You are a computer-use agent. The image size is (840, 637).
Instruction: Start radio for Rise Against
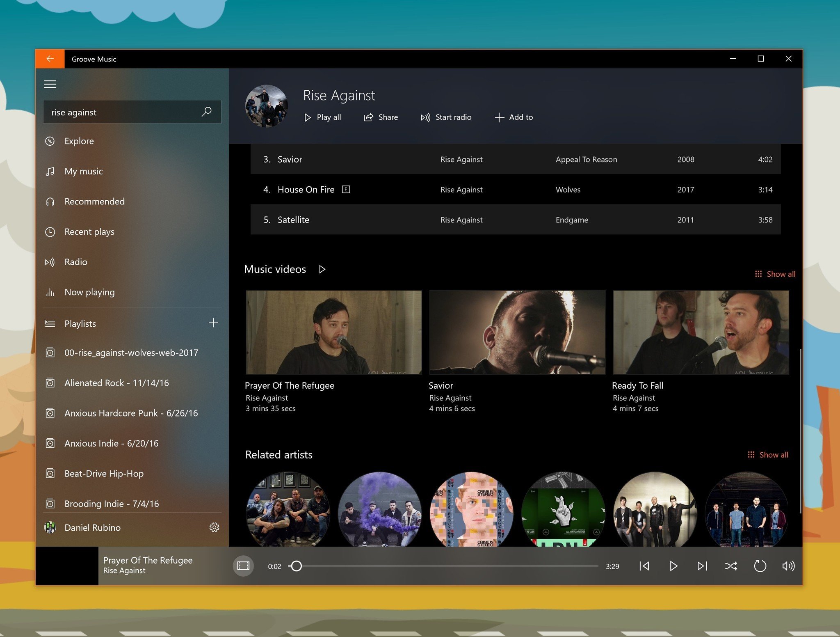point(446,117)
